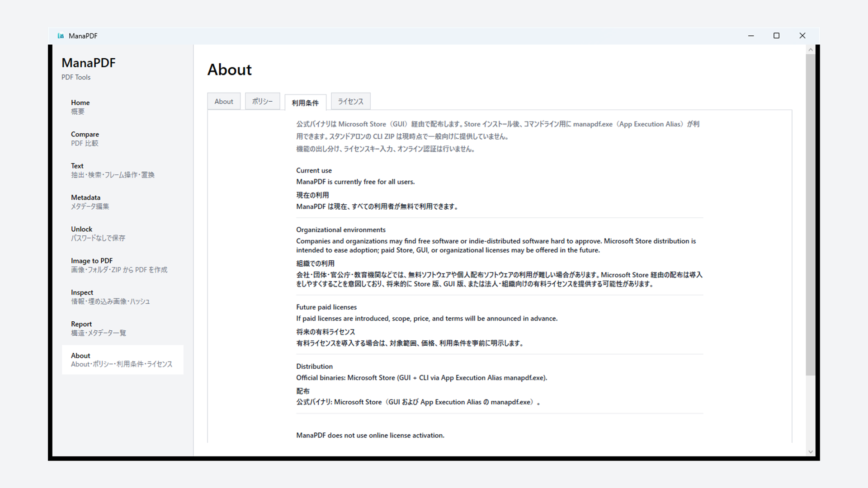Go to Compare PDF 比較 page
This screenshot has width=868, height=488.
(x=123, y=139)
